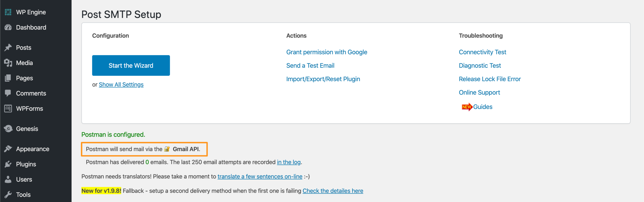This screenshot has width=644, height=202.
Task: Open the new Guides link
Action: pos(482,107)
